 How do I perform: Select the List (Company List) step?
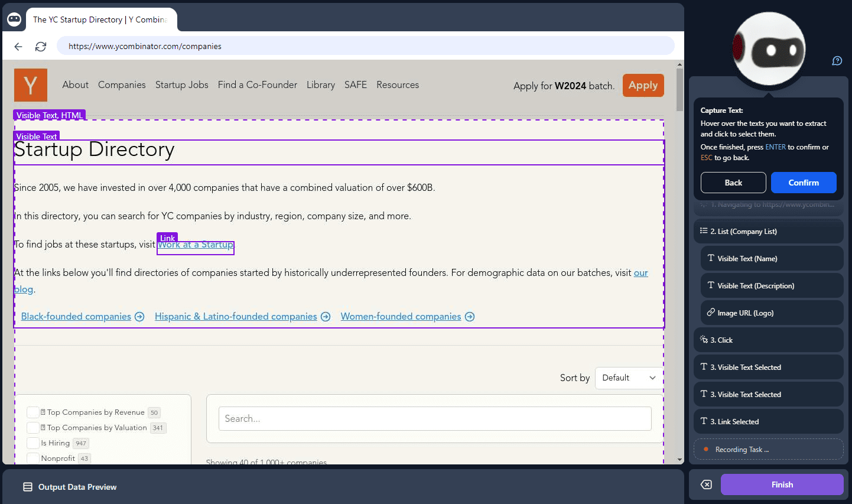pos(768,231)
